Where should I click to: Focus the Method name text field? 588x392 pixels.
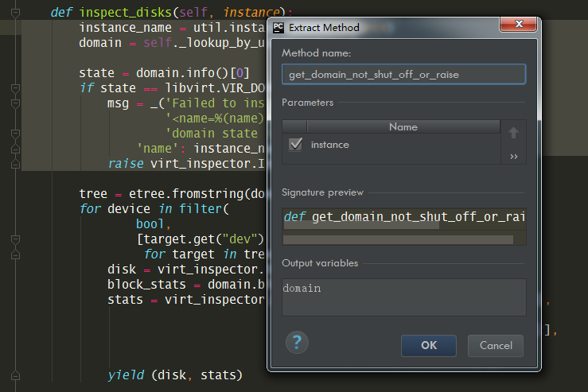(x=403, y=74)
